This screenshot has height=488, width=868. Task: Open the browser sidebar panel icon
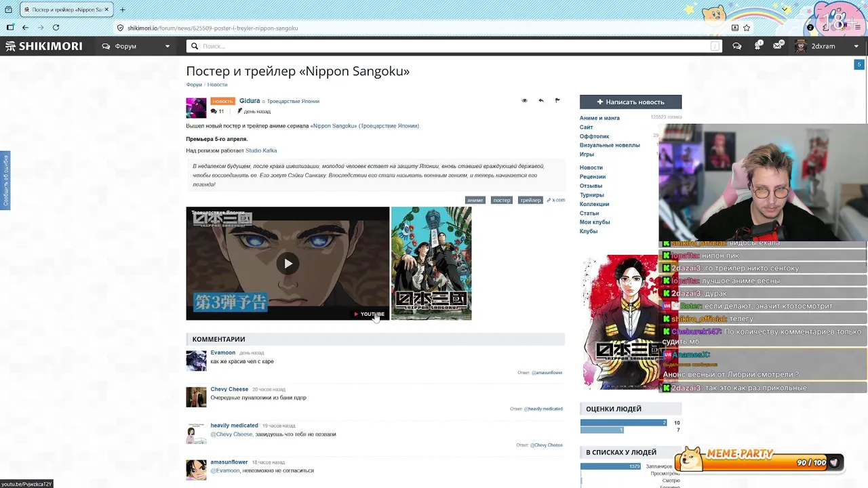coord(10,28)
